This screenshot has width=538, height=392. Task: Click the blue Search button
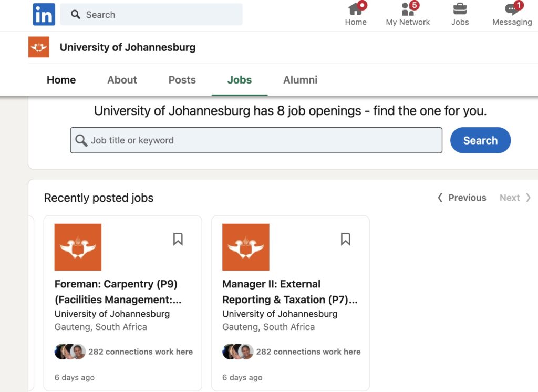480,140
